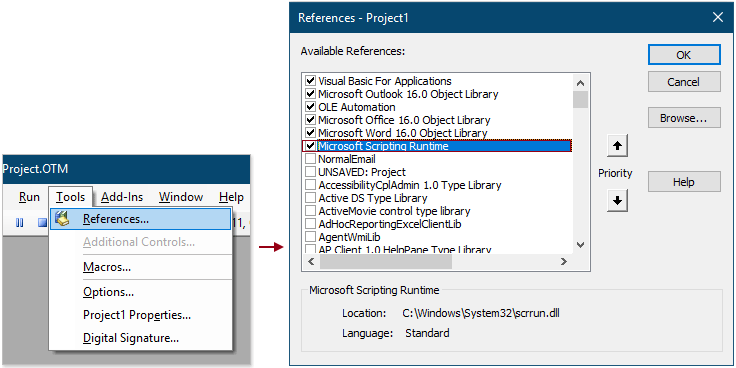Uncheck Visual Basic For Applications reference
This screenshot has width=736, height=368.
(x=310, y=80)
